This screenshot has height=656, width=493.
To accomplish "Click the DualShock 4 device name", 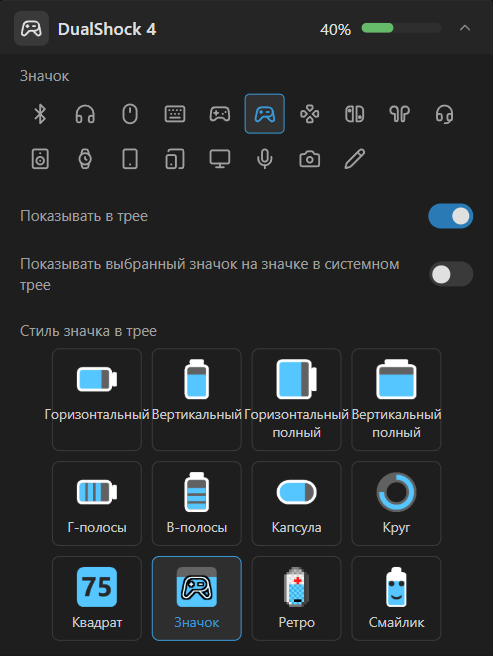I will 107,29.
